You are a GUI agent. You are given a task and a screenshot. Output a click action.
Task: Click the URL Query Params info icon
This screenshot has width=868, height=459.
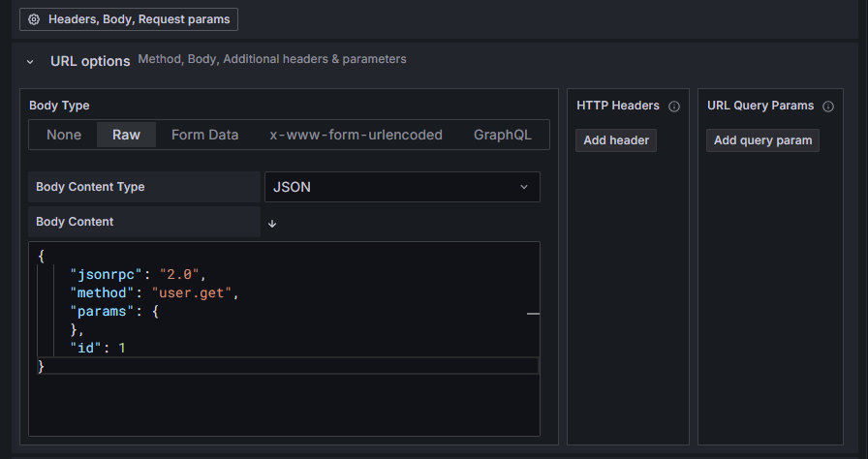[828, 106]
